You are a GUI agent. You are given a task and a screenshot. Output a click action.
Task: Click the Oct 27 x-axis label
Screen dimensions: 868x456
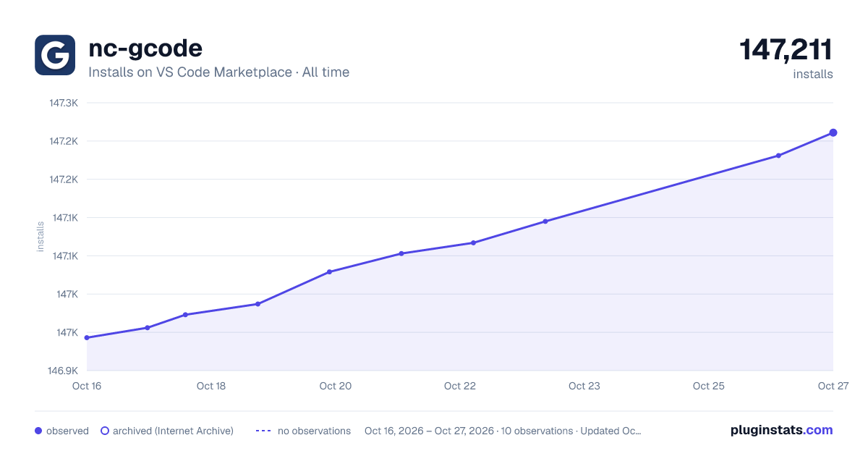tap(833, 386)
